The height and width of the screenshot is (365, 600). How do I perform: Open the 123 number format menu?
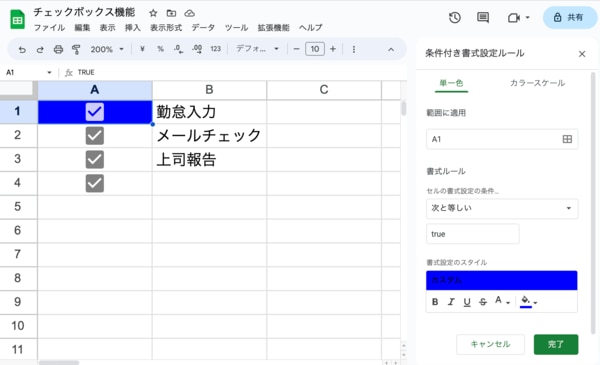pyautogui.click(x=216, y=49)
